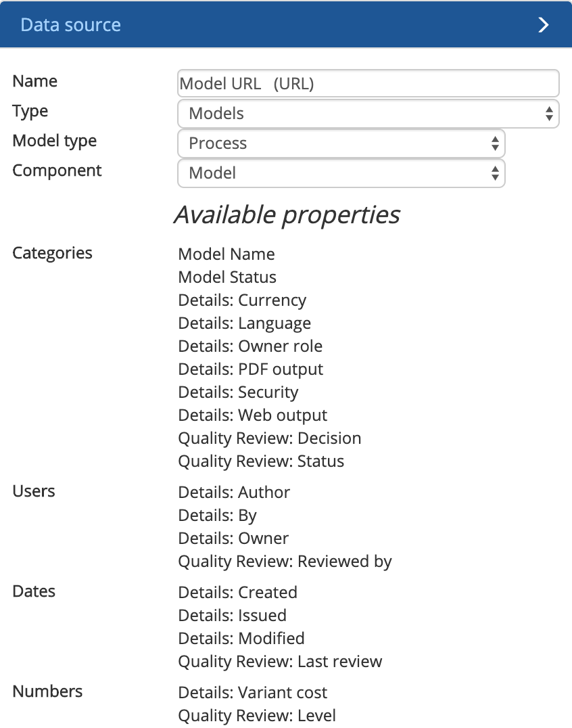Screen dimensions: 572x728
Task: Collapse the Data source panel chevron
Action: [543, 25]
